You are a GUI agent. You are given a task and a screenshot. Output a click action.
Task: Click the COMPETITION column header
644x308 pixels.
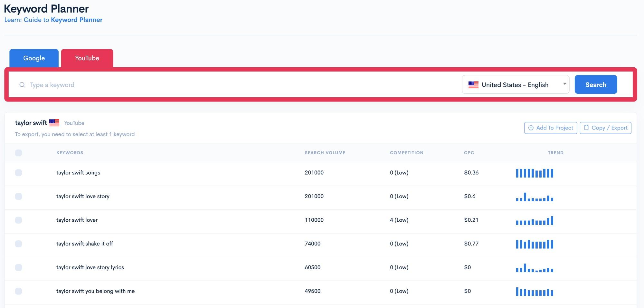[407, 153]
